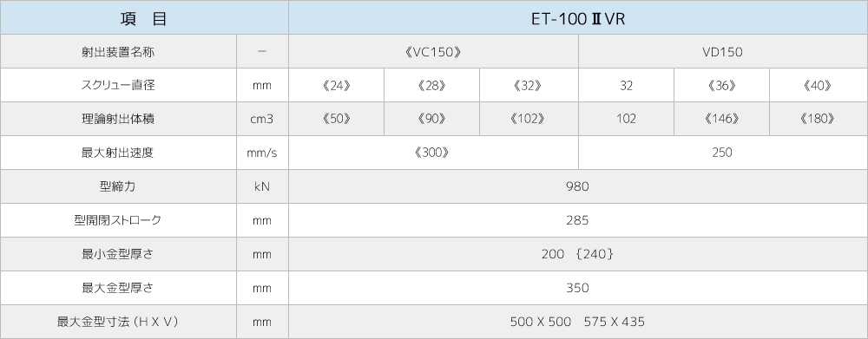Click the 《24》 screw diameter cell
868x339 pixels.
click(x=337, y=85)
